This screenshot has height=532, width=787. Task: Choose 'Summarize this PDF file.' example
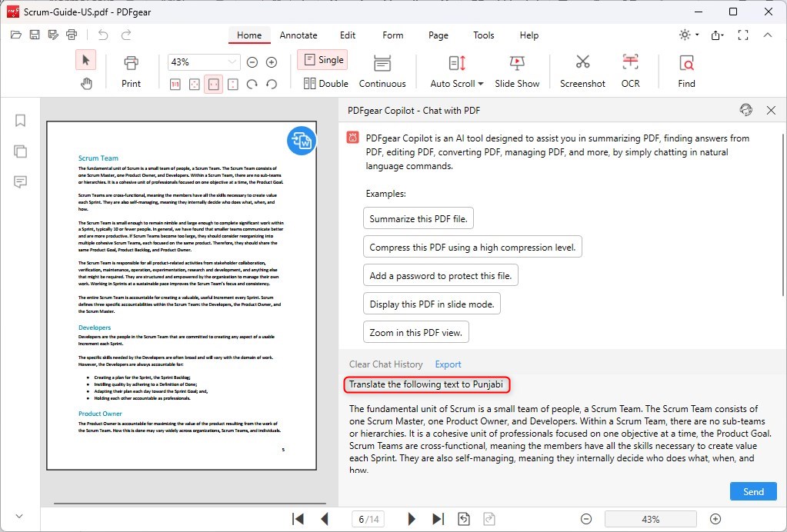tap(418, 218)
